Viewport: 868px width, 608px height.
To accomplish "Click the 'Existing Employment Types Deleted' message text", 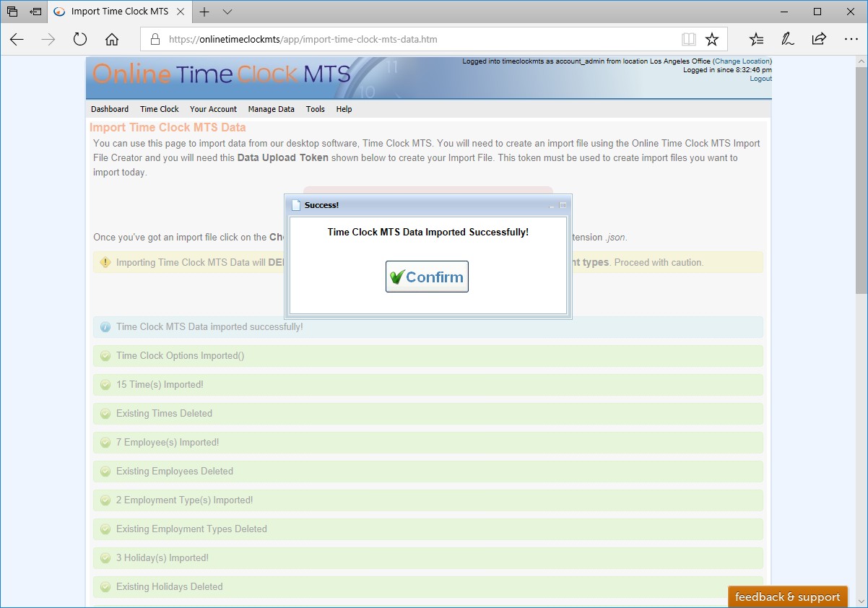I will pyautogui.click(x=191, y=529).
